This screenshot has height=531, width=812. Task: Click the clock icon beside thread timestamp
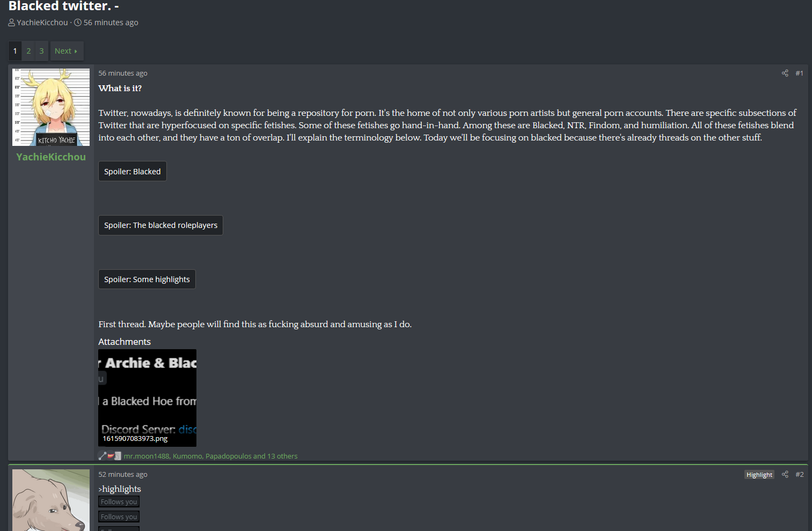[x=78, y=23]
